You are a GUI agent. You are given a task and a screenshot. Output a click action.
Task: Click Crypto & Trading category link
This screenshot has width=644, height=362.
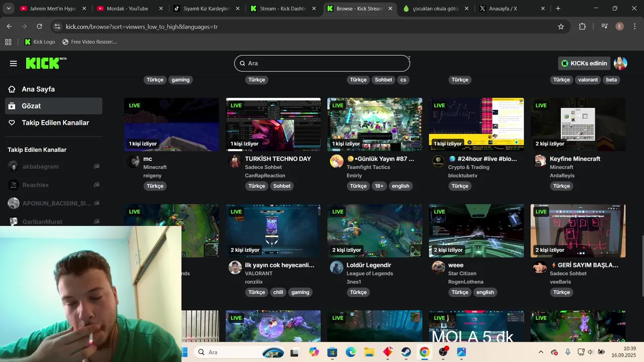pyautogui.click(x=468, y=167)
